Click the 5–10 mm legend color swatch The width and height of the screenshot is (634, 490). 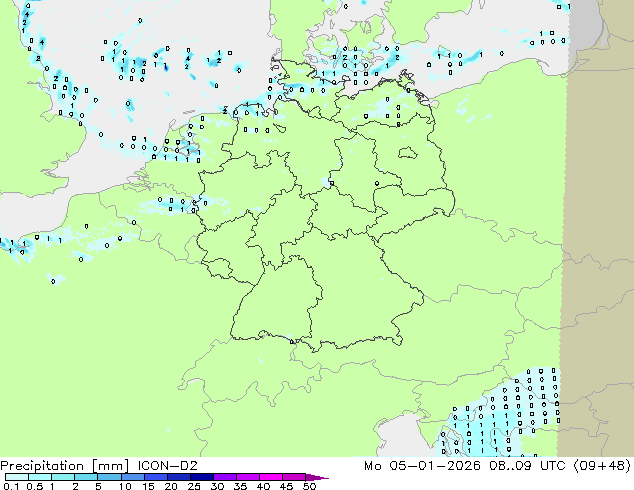(x=109, y=477)
